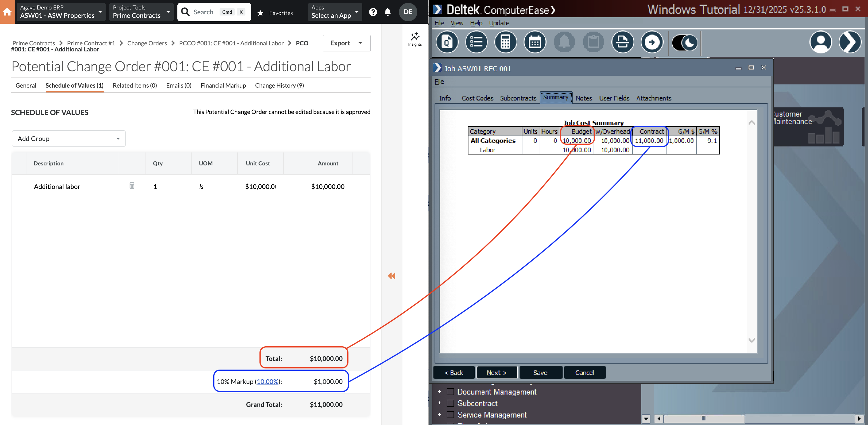Switch to the Cost Codes tab
This screenshot has height=425, width=868.
[x=477, y=98]
